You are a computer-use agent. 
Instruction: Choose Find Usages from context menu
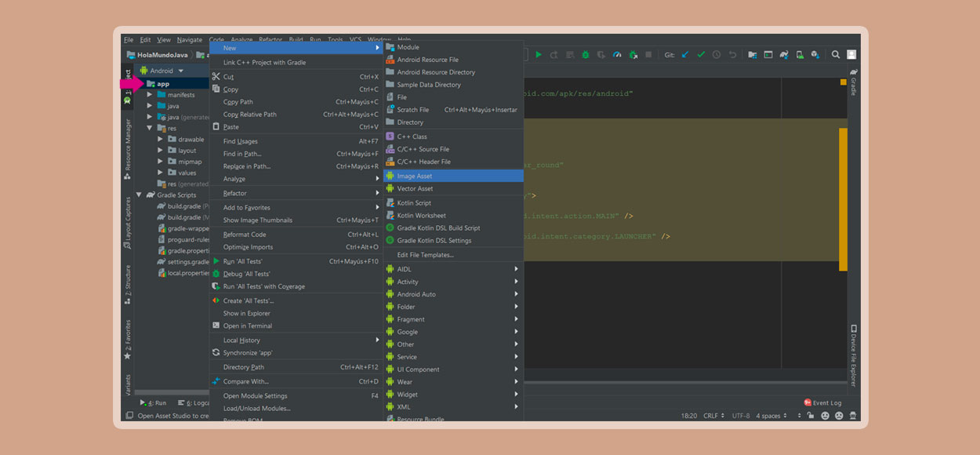pyautogui.click(x=296, y=141)
